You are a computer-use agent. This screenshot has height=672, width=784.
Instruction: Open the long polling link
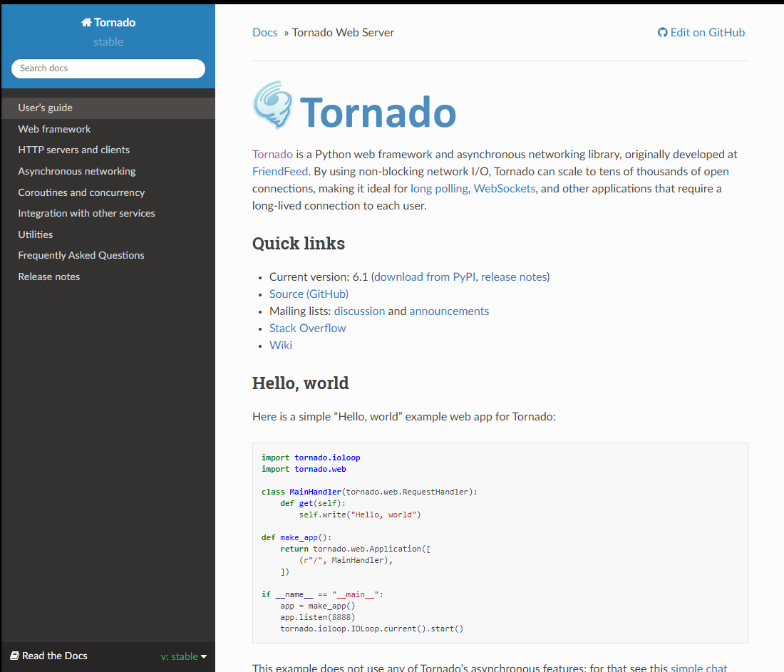tap(439, 189)
